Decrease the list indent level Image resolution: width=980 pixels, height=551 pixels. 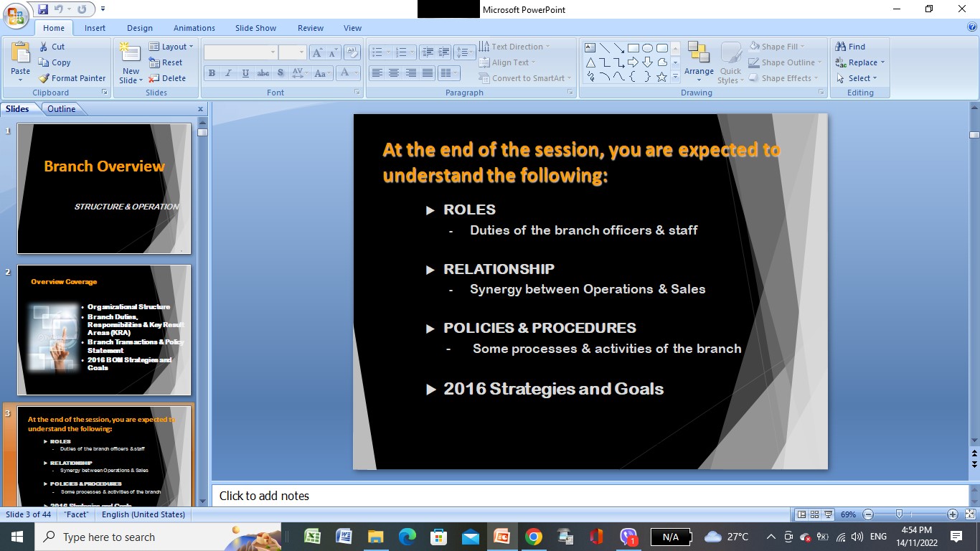tap(428, 52)
